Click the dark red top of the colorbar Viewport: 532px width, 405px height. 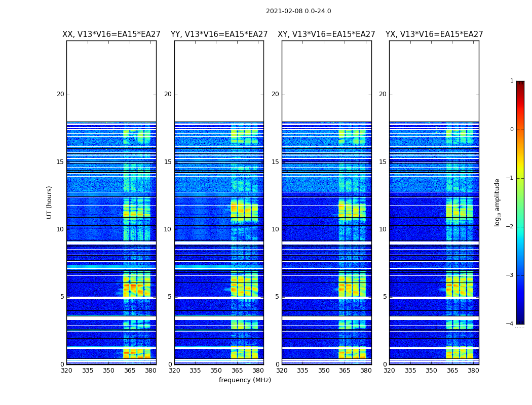(x=520, y=84)
